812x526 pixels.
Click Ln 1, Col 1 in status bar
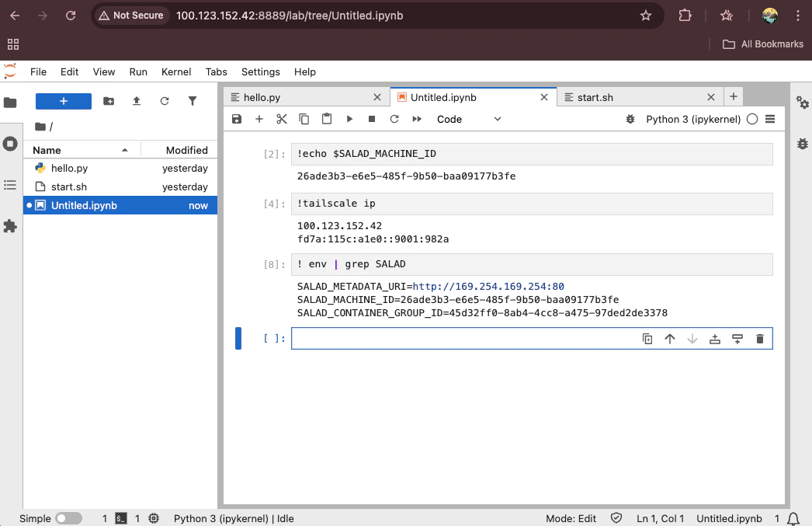[x=661, y=519]
